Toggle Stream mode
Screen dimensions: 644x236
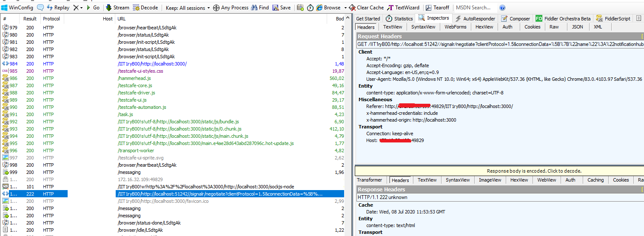(117, 8)
